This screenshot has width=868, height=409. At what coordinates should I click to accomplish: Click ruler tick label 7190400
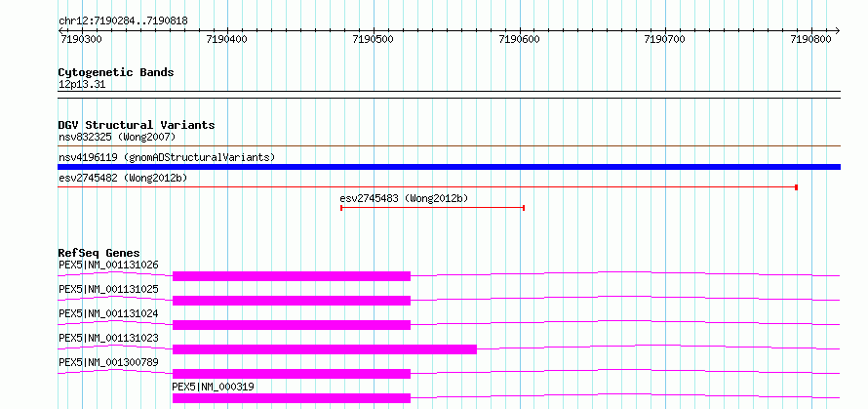(x=226, y=39)
